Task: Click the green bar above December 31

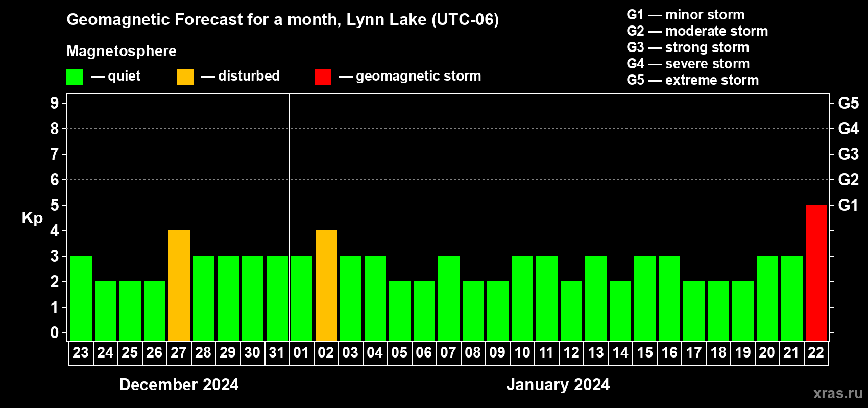Action: point(277,298)
